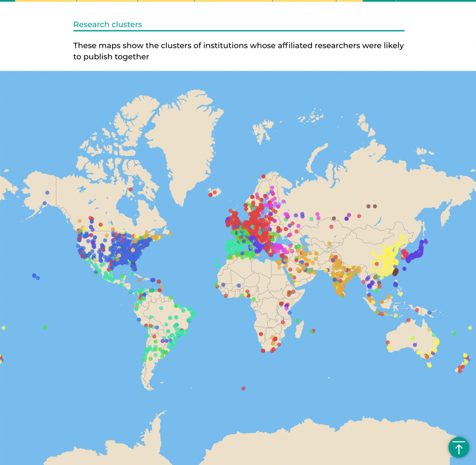
Task: Click the isolated green marker in the Pacific
Action: pyautogui.click(x=45, y=327)
